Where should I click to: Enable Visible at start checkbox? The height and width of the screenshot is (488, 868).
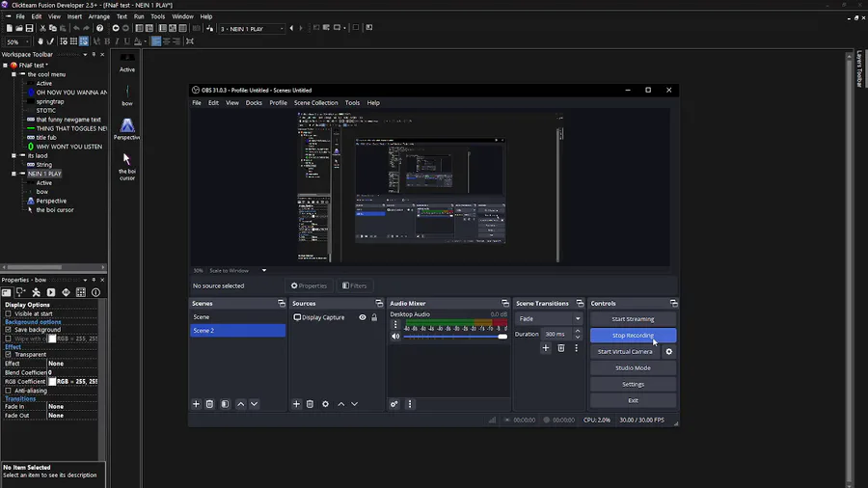[9, 313]
